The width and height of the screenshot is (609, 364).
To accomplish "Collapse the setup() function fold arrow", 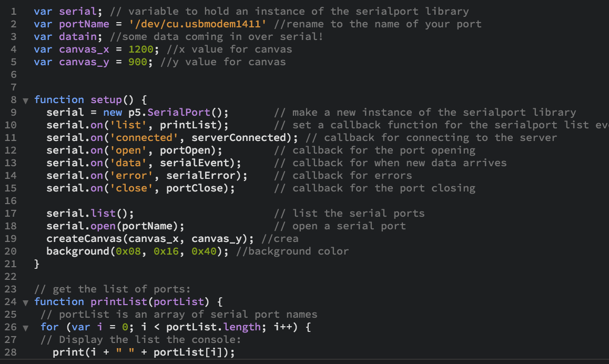I will pos(26,100).
